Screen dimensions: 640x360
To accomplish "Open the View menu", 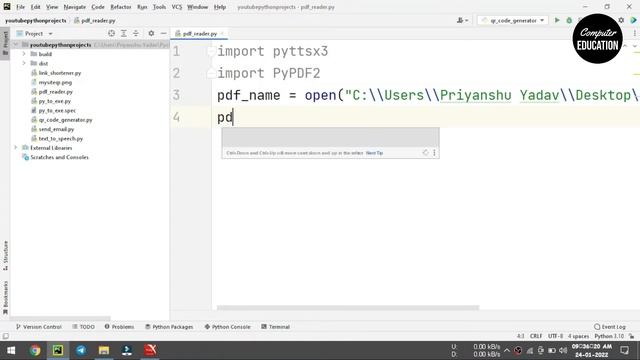I will [x=52, y=7].
